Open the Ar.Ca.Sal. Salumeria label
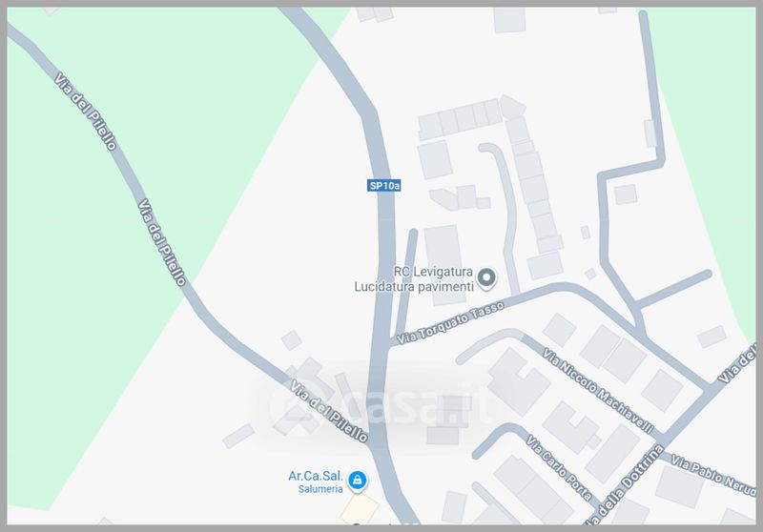The width and height of the screenshot is (763, 532). tap(316, 481)
